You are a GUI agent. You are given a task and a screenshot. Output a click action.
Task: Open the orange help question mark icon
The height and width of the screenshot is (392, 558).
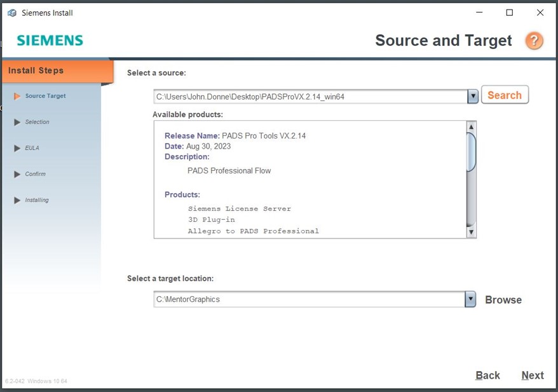click(534, 41)
